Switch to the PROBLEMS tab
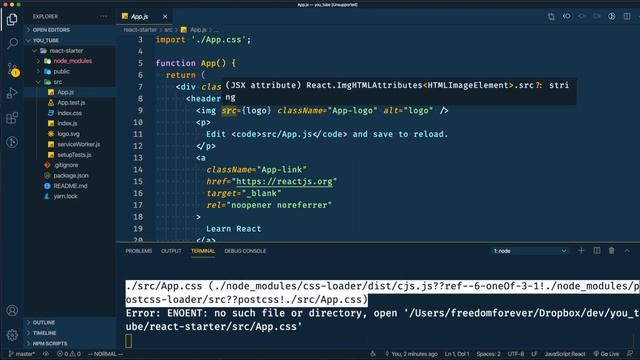The height and width of the screenshot is (360, 640). (139, 251)
